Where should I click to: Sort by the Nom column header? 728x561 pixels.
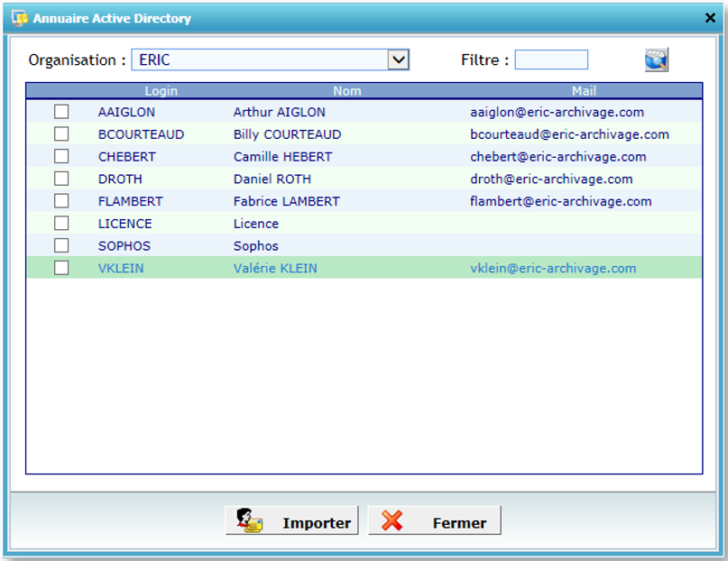click(346, 91)
